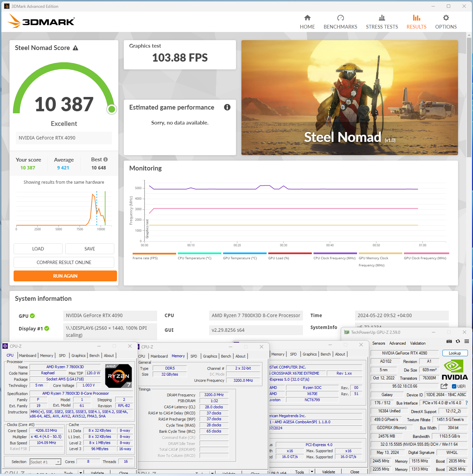Click the LOAD button
The height and width of the screenshot is (476, 473).
(x=38, y=249)
